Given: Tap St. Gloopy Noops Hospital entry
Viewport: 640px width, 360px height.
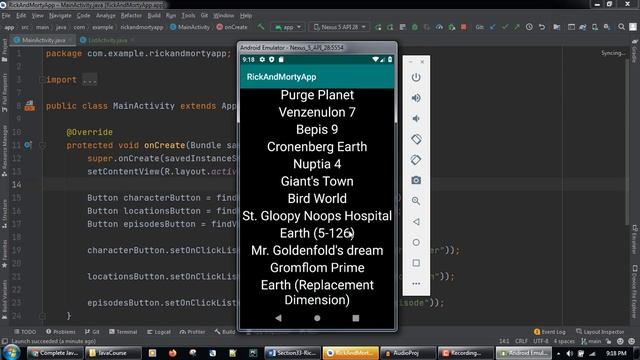Looking at the screenshot, I should 317,216.
